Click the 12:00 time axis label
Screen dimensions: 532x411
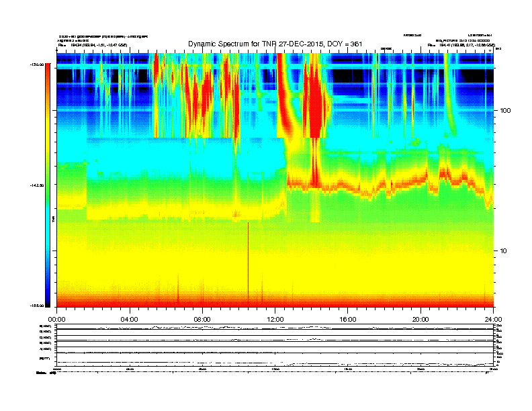point(275,320)
